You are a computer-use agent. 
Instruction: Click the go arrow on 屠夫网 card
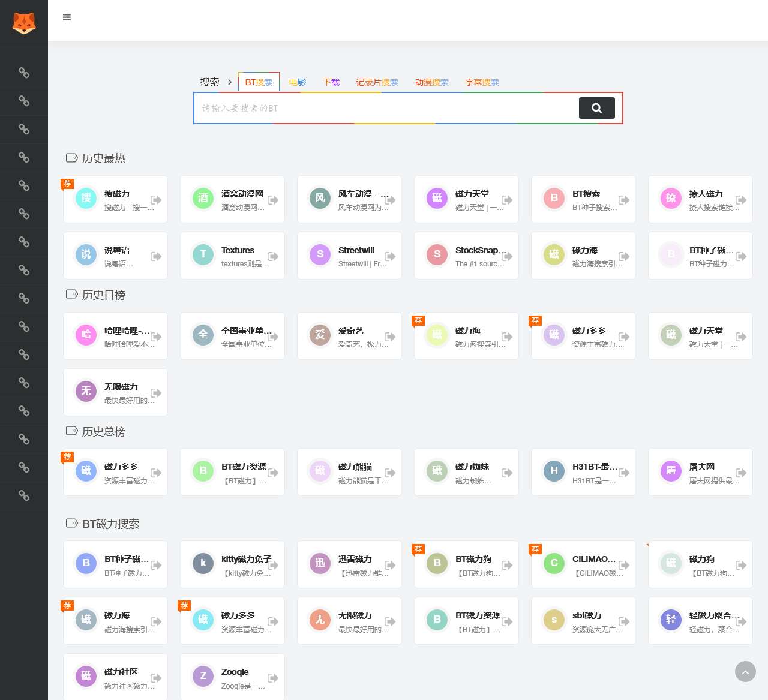[741, 473]
